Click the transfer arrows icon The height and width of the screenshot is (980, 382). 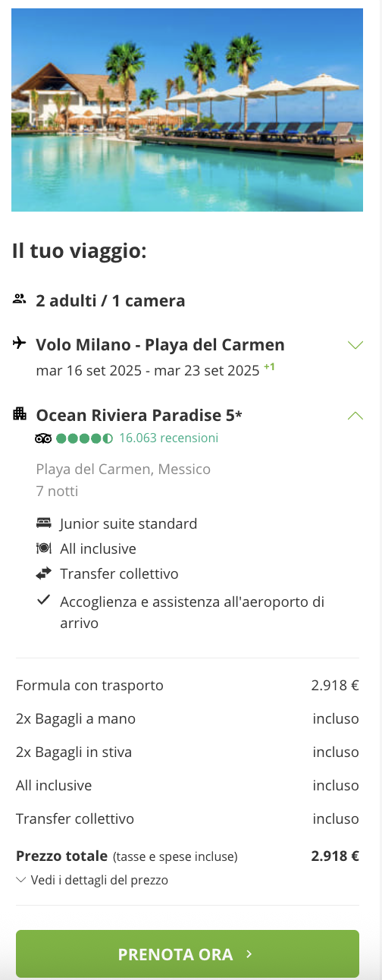(x=44, y=573)
